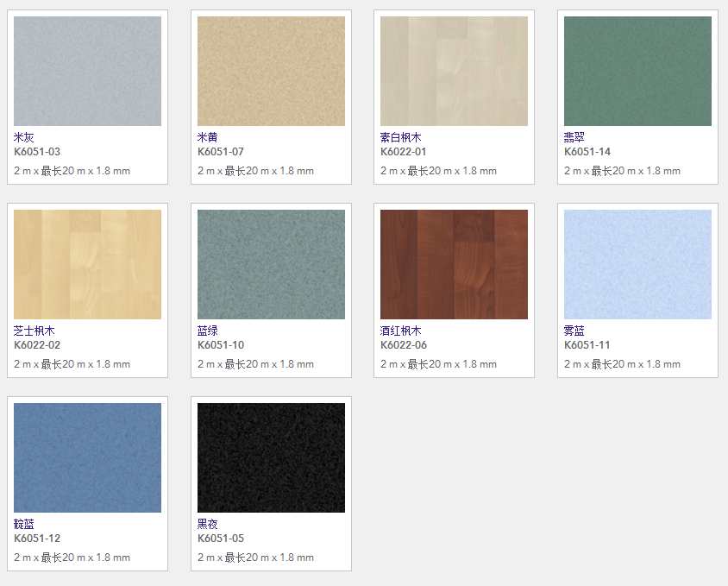
Task: Open the 芝士枫木 maple wood thumbnail
Action: (x=87, y=264)
